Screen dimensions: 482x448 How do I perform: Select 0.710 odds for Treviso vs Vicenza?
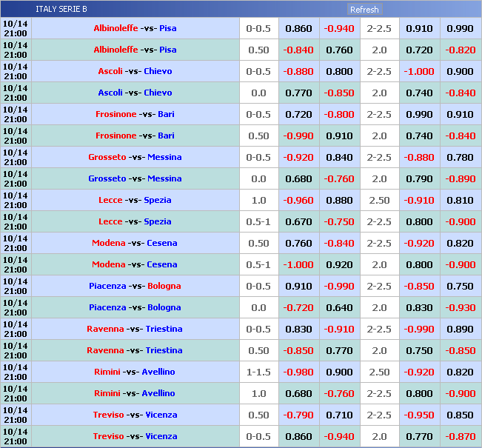tap(339, 415)
